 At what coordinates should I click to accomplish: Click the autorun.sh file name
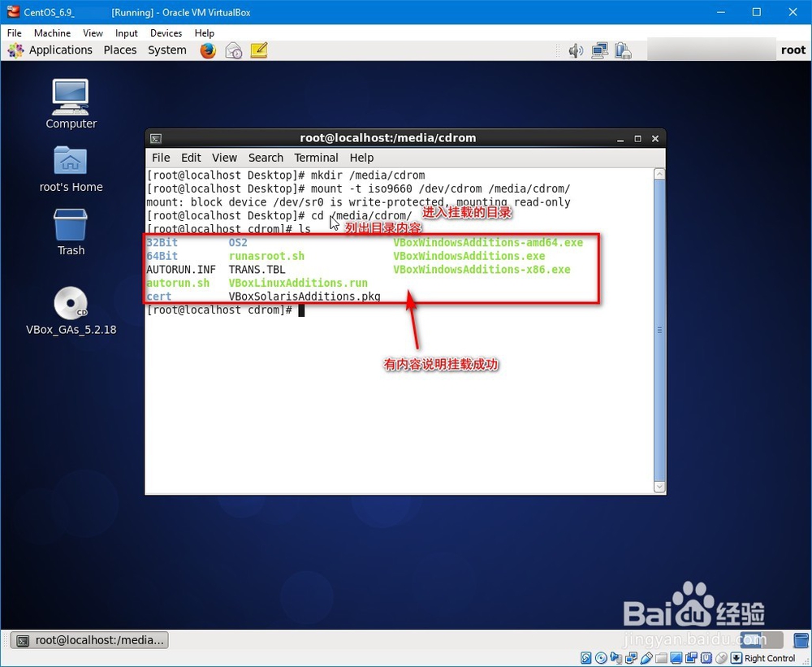coord(178,283)
